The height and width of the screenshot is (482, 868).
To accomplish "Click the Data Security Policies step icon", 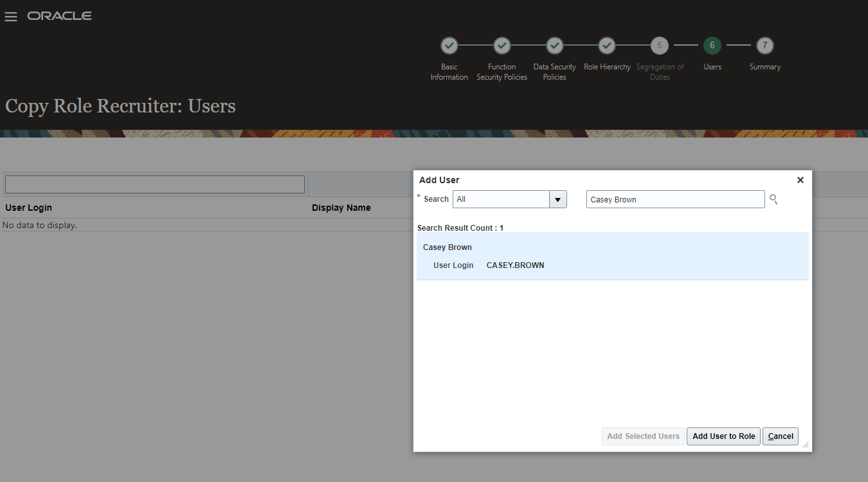I will coord(554,46).
